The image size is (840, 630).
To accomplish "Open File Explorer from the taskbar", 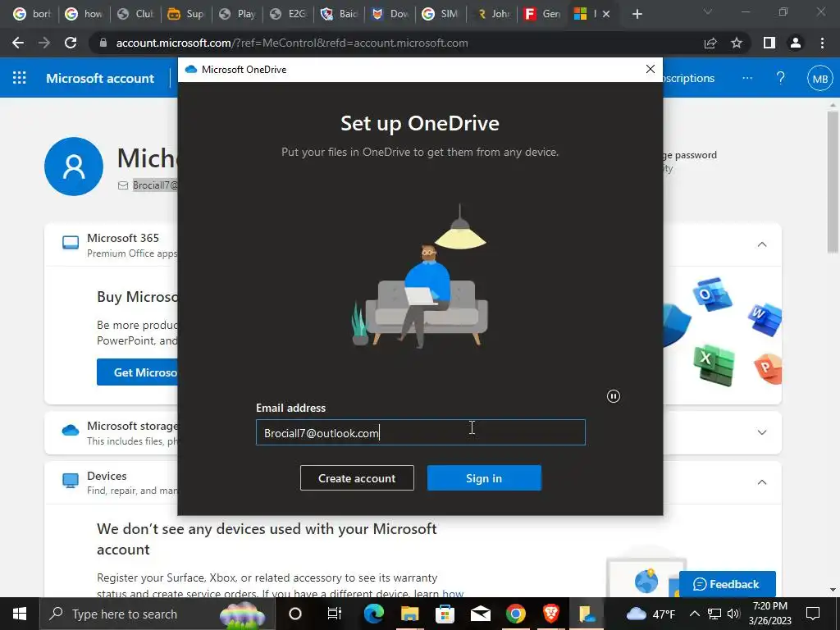I will coord(410,614).
